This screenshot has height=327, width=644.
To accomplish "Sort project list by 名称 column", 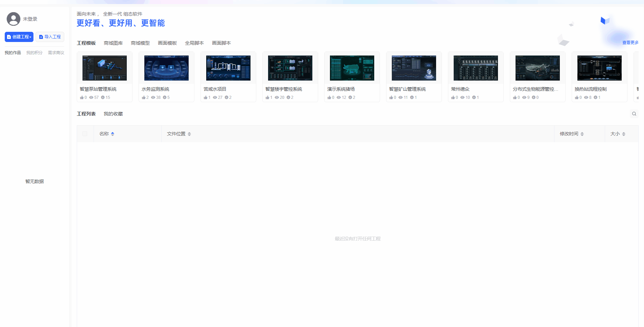I will coord(113,134).
